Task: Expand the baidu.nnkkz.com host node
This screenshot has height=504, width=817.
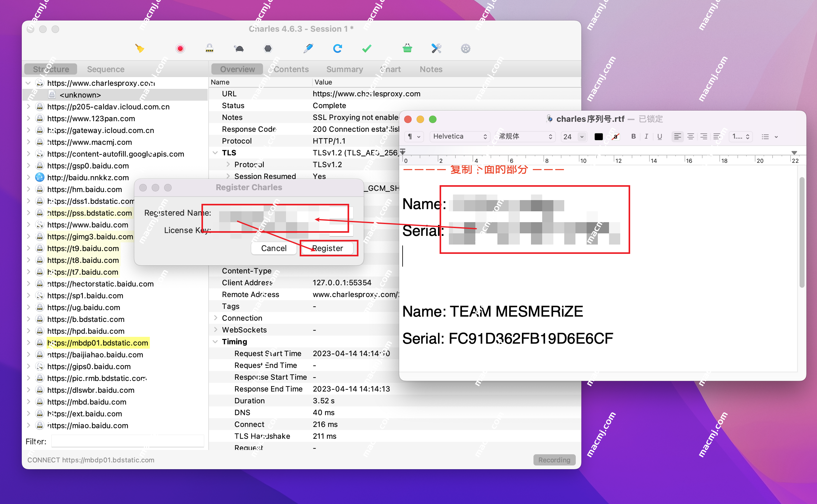Action: (28, 177)
